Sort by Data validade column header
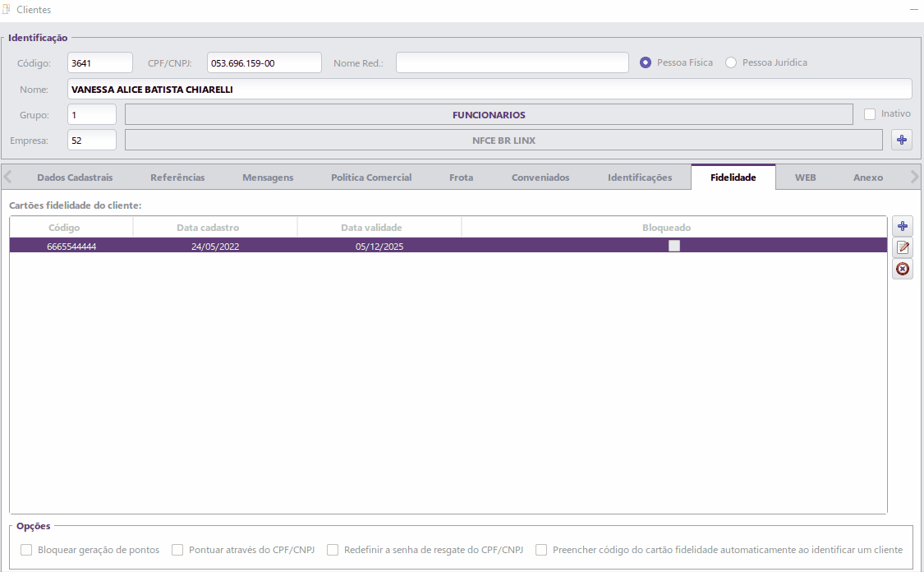This screenshot has width=924, height=572. point(379,227)
